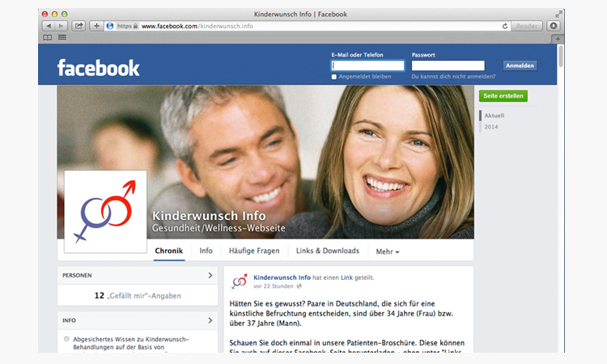Open the downloads button in the toolbar

554,26
